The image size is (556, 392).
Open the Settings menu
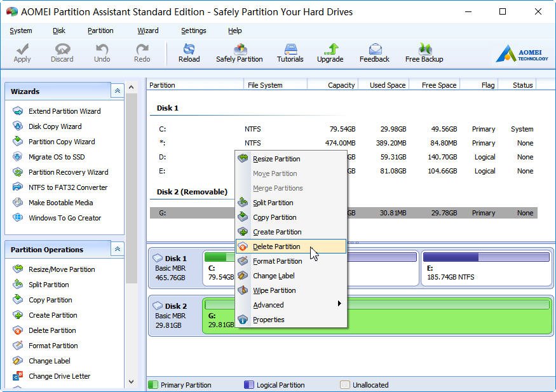pyautogui.click(x=194, y=31)
